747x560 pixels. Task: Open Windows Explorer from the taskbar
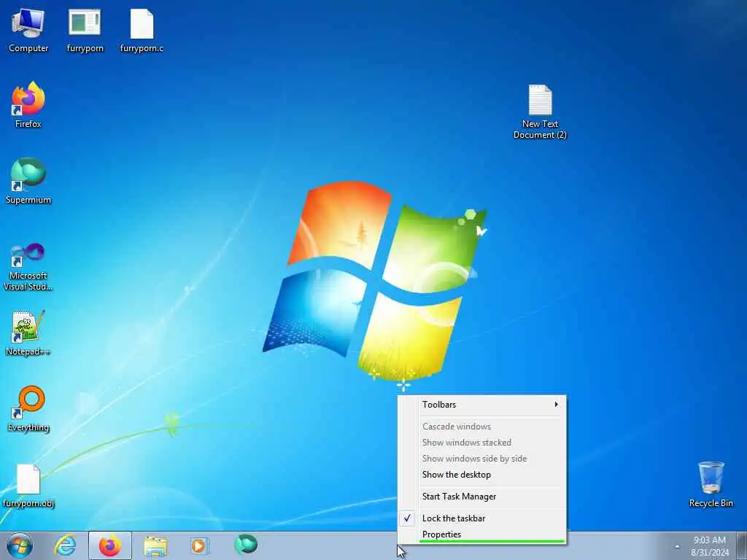point(155,545)
